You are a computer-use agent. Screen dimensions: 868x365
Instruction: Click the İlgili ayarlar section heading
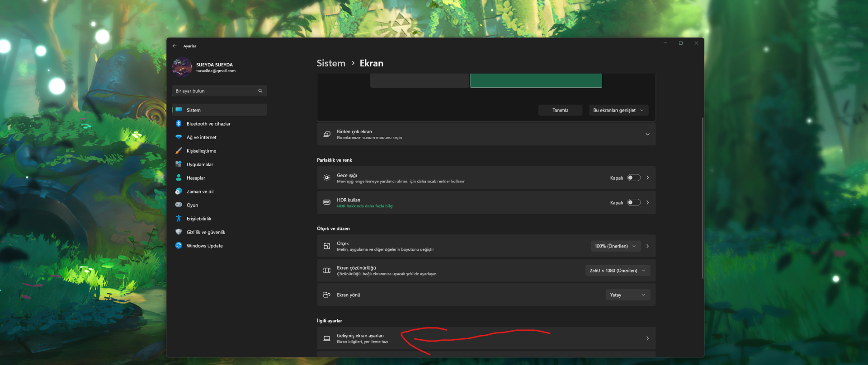click(330, 321)
